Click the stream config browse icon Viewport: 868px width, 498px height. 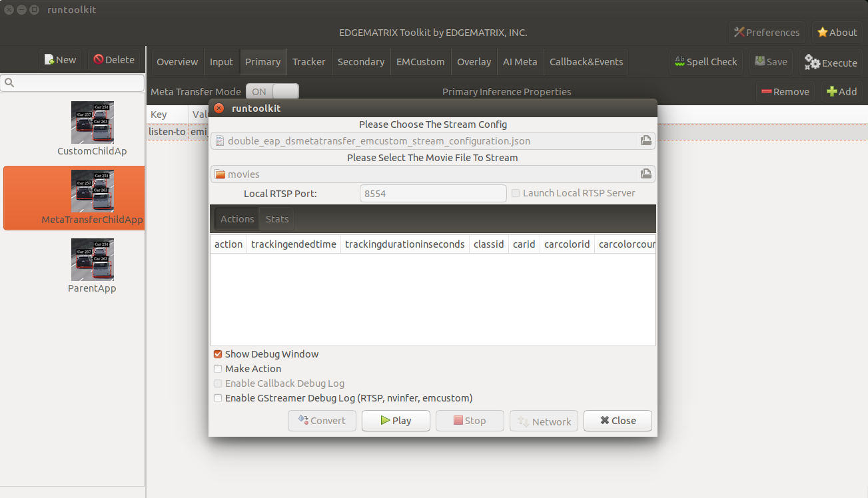click(x=646, y=140)
